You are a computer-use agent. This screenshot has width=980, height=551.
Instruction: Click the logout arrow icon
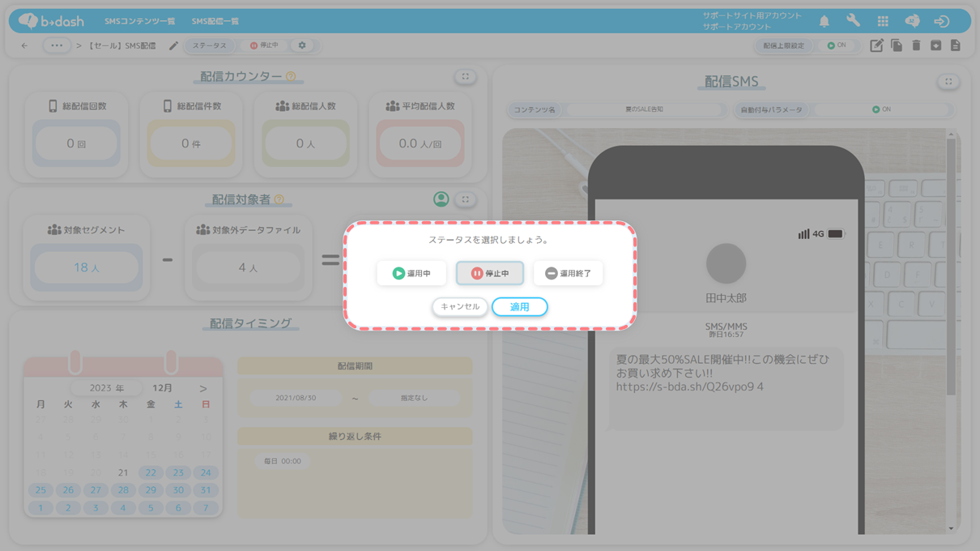(x=941, y=21)
